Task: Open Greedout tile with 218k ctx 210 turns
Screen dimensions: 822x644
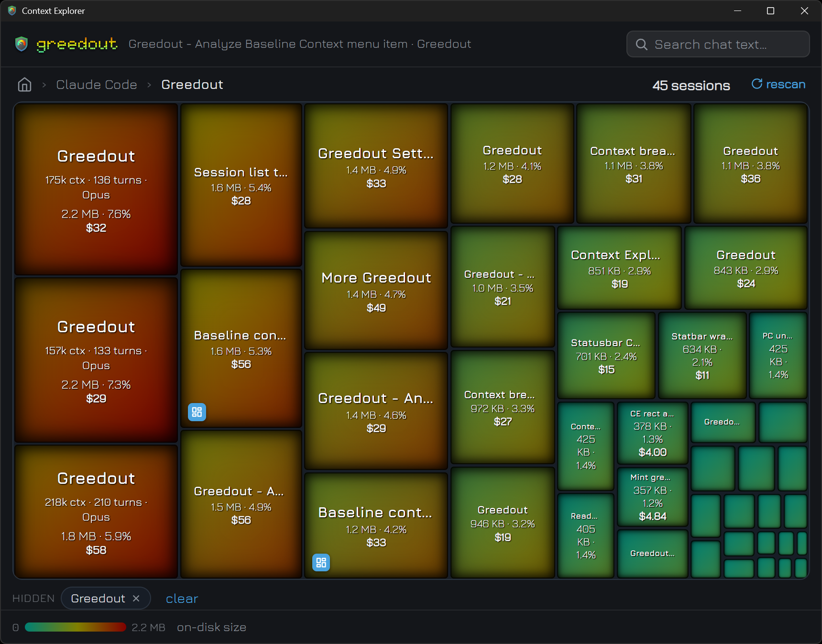Action: (x=96, y=512)
